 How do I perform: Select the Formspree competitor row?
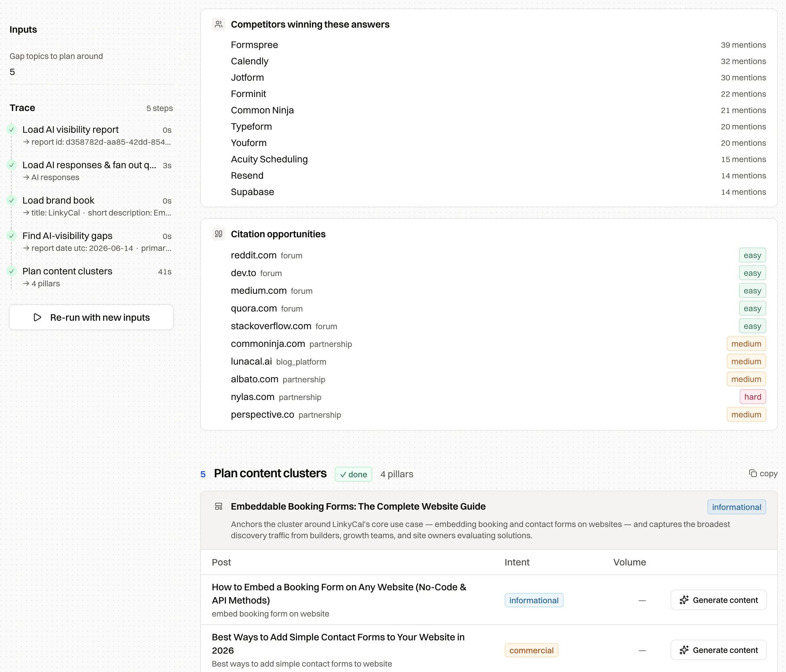(x=498, y=45)
